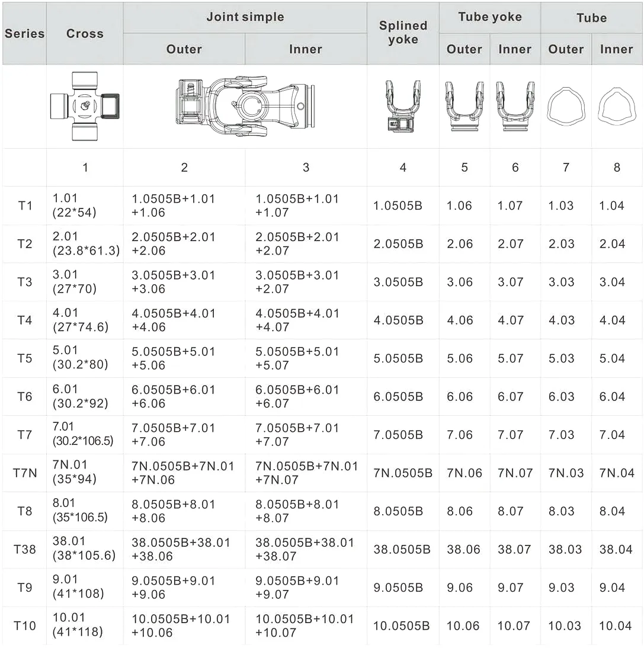This screenshot has width=644, height=648.
Task: Click the 'Cross' column header
Action: click(85, 34)
